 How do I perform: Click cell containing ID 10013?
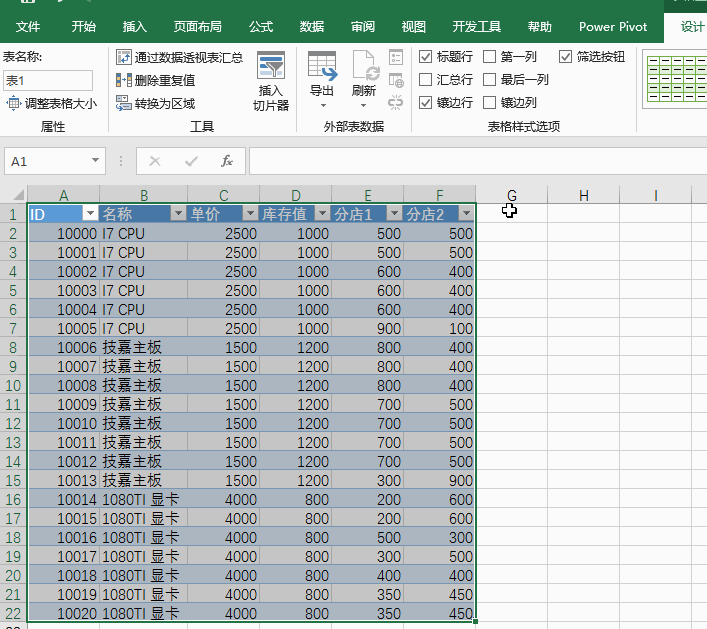pyautogui.click(x=63, y=480)
